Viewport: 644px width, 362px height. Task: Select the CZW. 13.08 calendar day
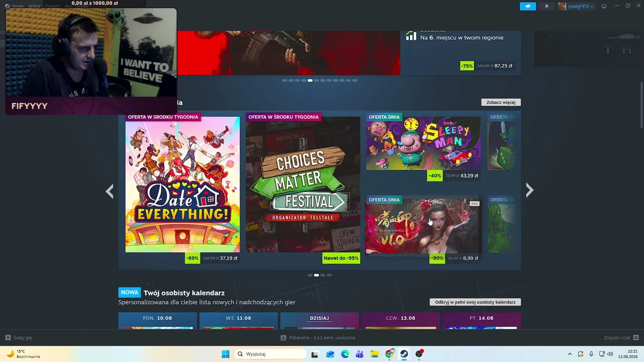tap(400, 321)
